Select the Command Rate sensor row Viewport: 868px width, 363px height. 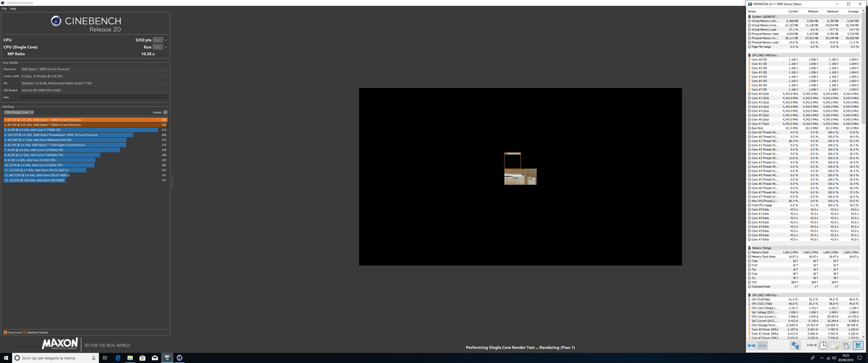click(804, 286)
